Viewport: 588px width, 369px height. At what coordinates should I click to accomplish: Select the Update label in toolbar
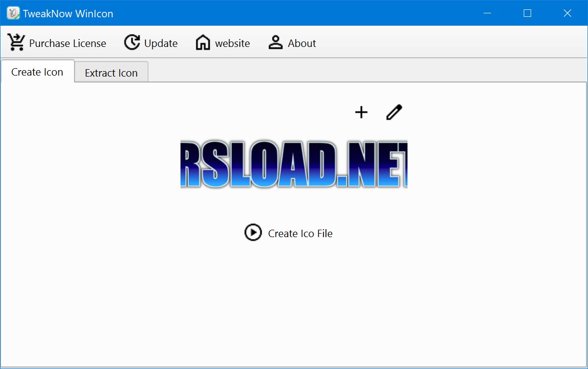[x=161, y=43]
